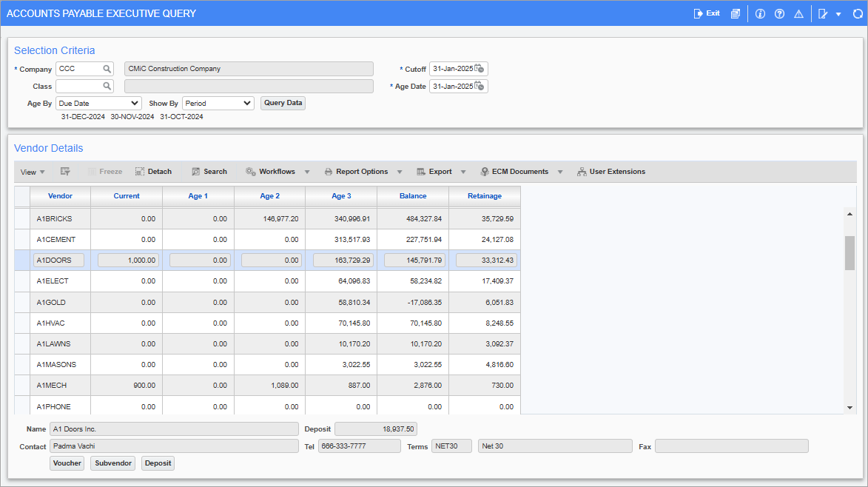Open the Search tool in Vendor Details toolbar
This screenshot has height=487, width=868.
point(209,171)
